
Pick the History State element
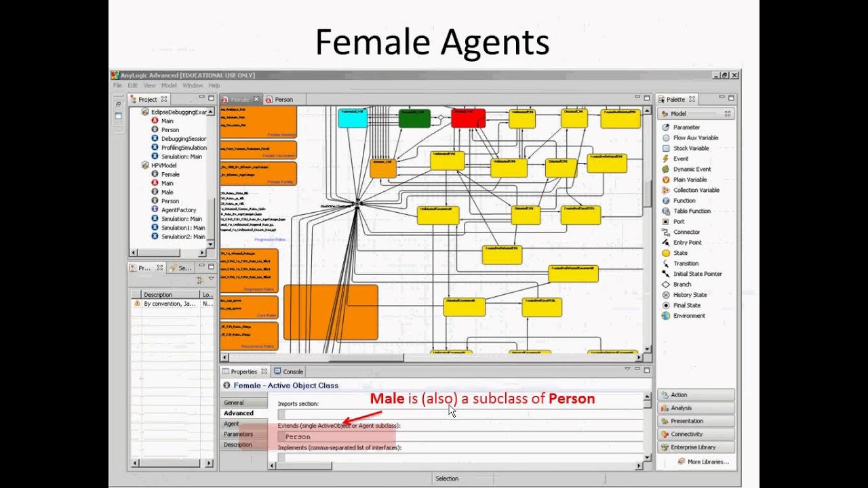(690, 295)
